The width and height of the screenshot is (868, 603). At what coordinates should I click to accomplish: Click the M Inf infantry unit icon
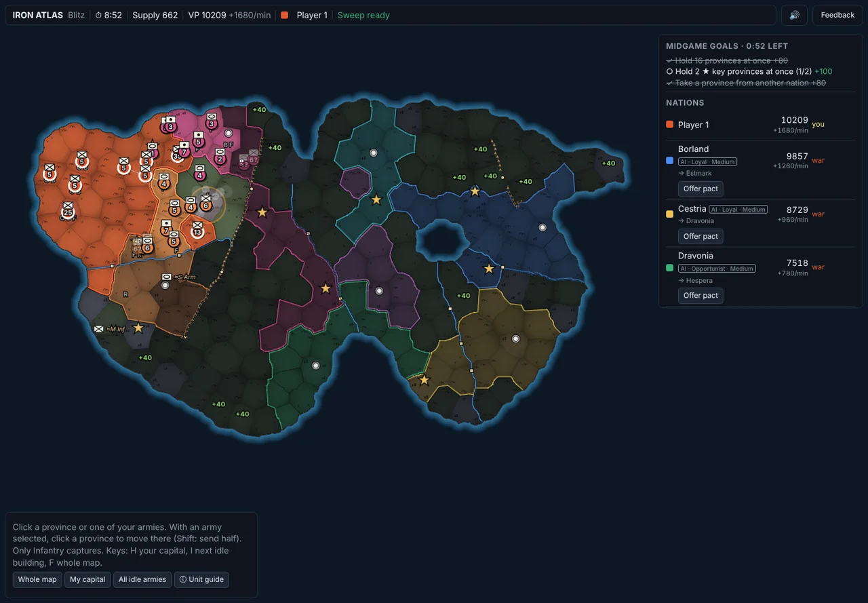click(x=98, y=329)
